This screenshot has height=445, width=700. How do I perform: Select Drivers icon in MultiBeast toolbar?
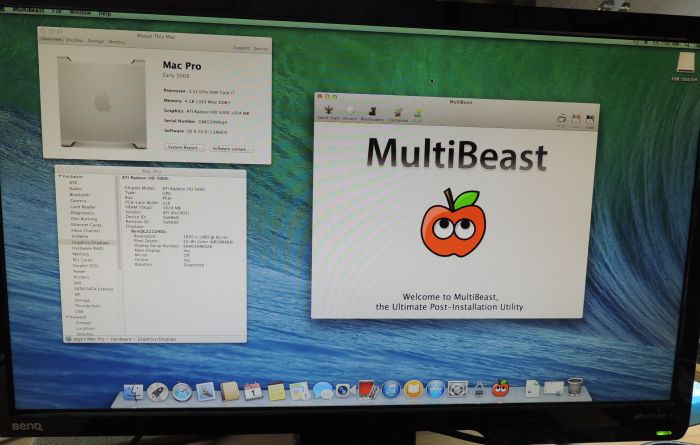pyautogui.click(x=350, y=113)
